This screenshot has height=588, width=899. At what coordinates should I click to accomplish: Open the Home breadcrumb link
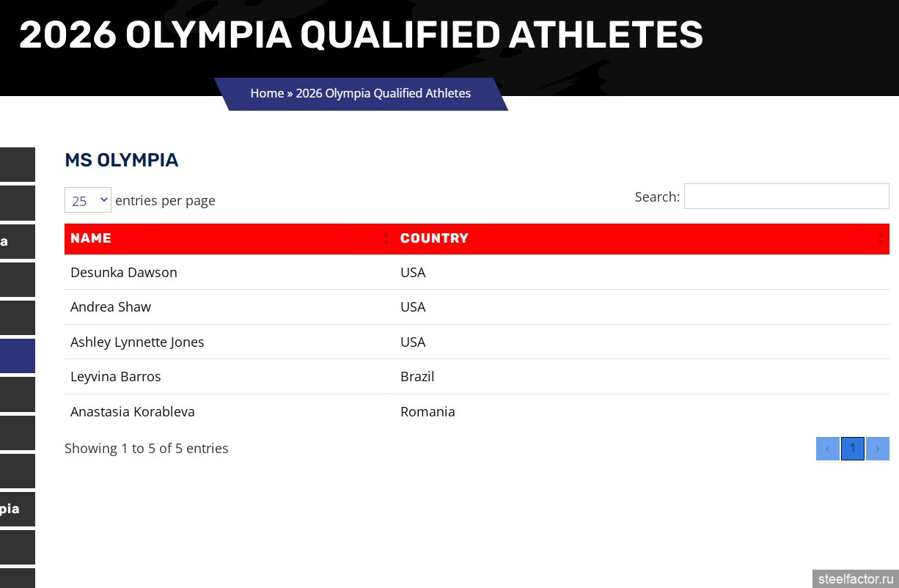click(x=267, y=93)
